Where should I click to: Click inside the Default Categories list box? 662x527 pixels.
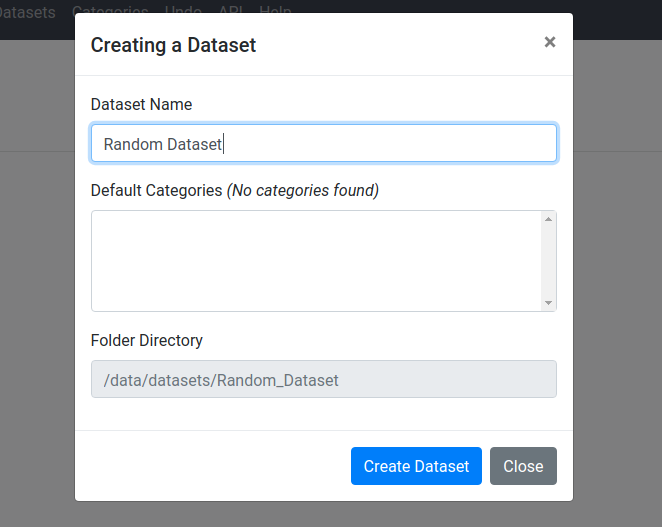(315, 260)
